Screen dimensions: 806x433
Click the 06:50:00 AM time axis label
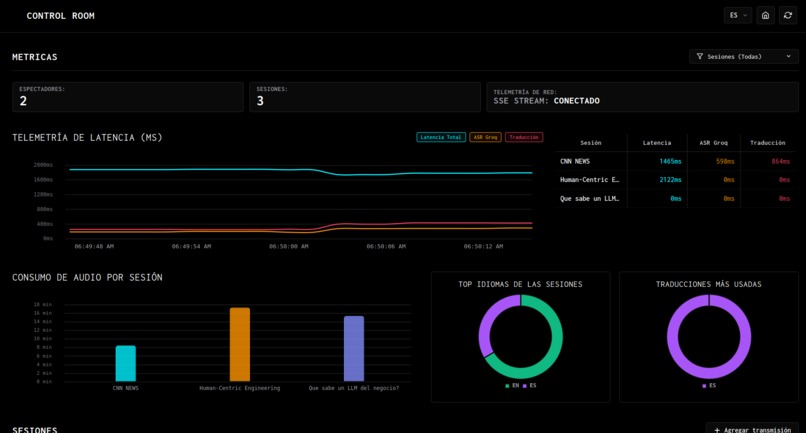click(x=289, y=247)
